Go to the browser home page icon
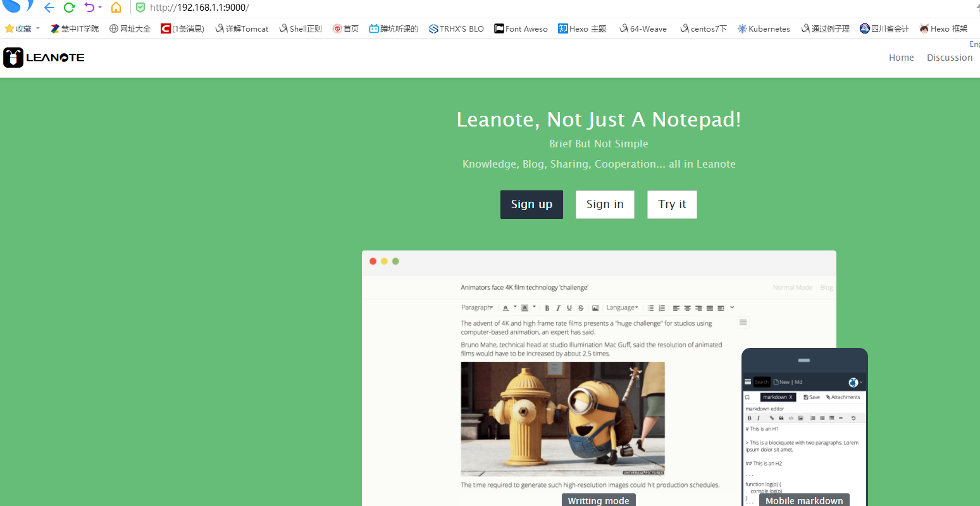 coord(116,8)
